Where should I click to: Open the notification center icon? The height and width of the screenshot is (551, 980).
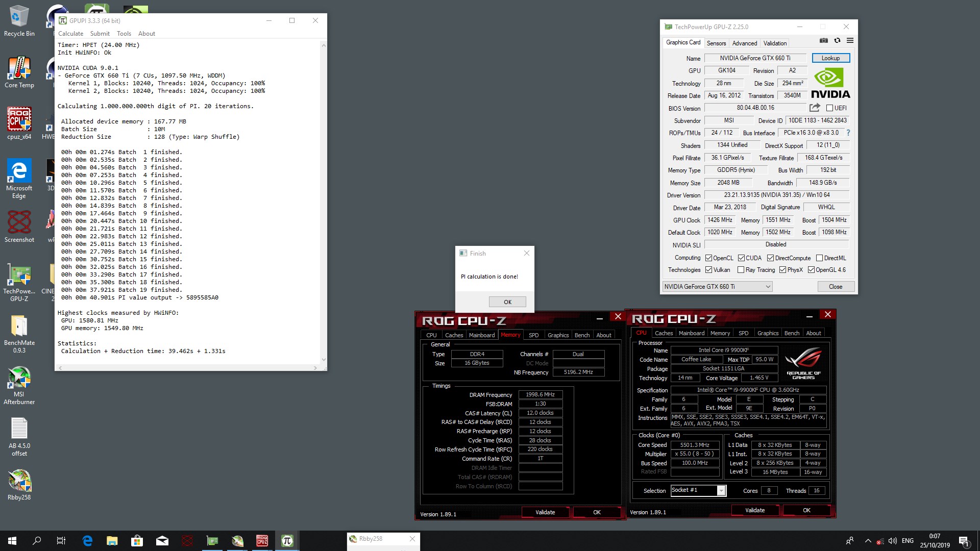(x=964, y=541)
